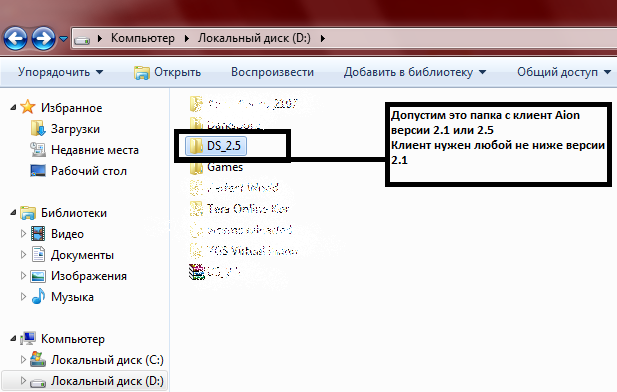617x392 pixels.
Task: Select Локальный диск (D:) in sidebar
Action: tap(107, 381)
